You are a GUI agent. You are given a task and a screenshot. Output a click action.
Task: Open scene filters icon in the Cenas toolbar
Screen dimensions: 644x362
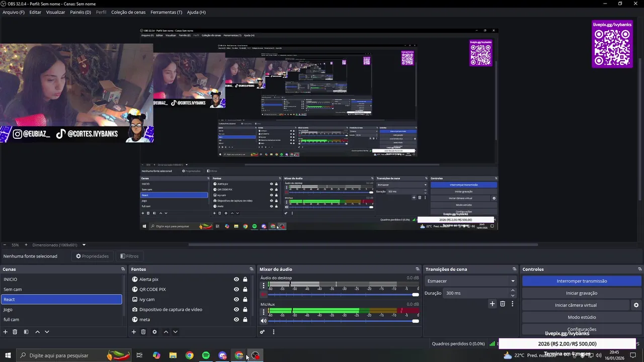pyautogui.click(x=26, y=332)
